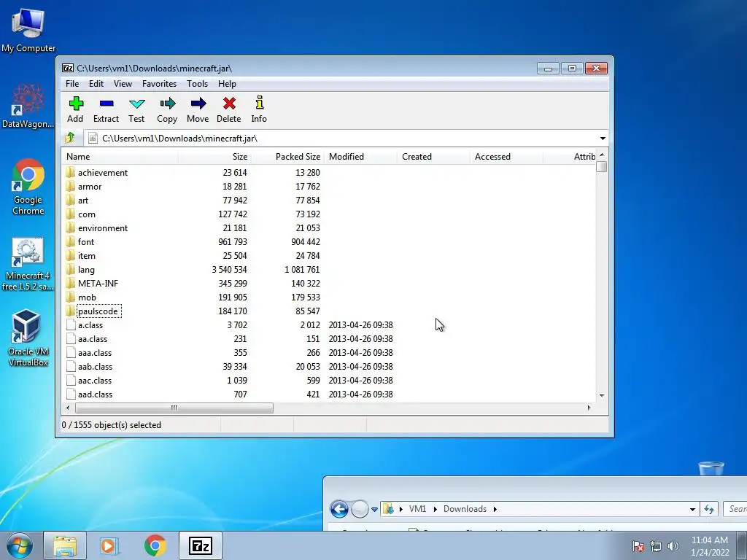
Task: Open the Edit menu
Action: tap(96, 84)
